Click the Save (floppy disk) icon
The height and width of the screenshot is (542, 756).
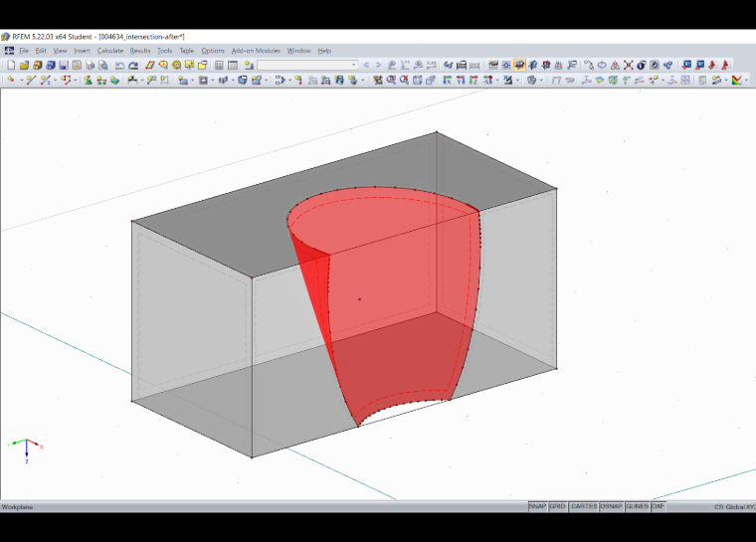pyautogui.click(x=63, y=65)
